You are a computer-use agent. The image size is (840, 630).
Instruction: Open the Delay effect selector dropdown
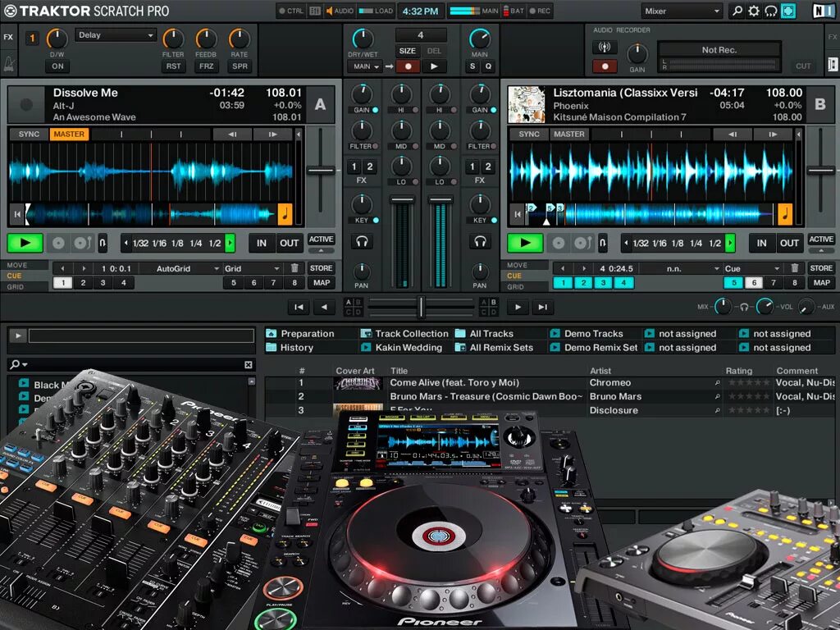click(115, 34)
